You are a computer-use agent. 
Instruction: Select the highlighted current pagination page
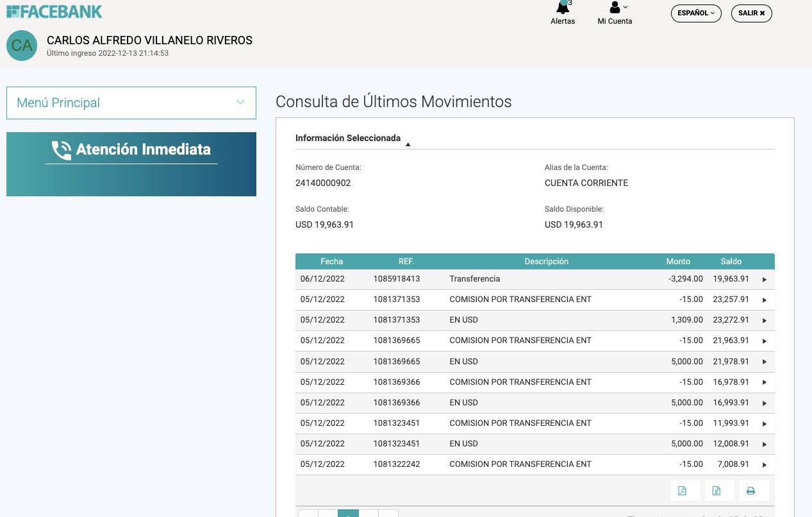pyautogui.click(x=348, y=513)
